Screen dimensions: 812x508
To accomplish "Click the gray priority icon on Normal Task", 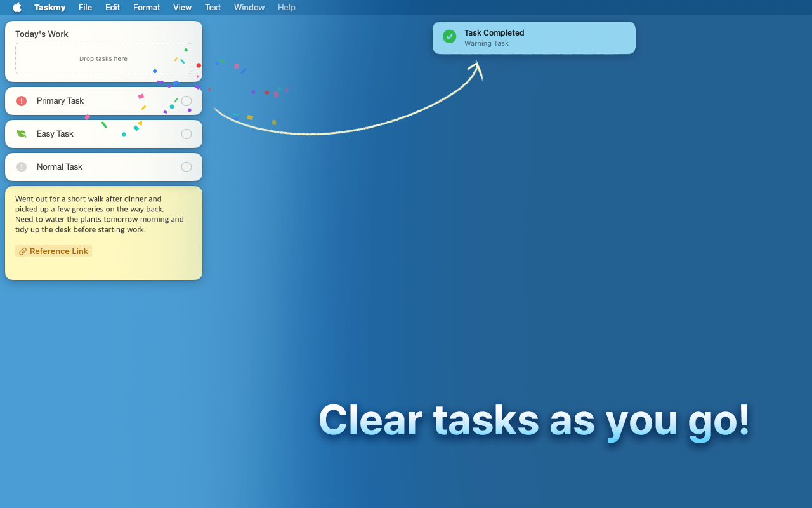I will [21, 167].
